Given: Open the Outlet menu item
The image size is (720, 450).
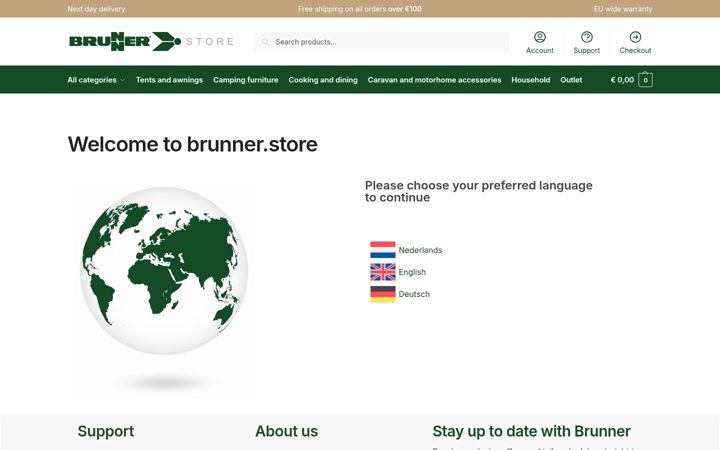Looking at the screenshot, I should click(x=571, y=80).
